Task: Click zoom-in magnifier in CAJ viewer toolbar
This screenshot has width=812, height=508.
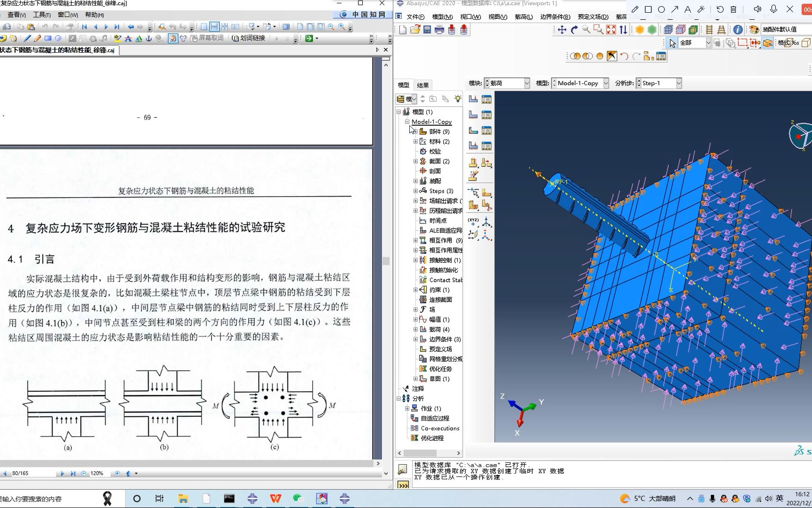Action: point(342,27)
